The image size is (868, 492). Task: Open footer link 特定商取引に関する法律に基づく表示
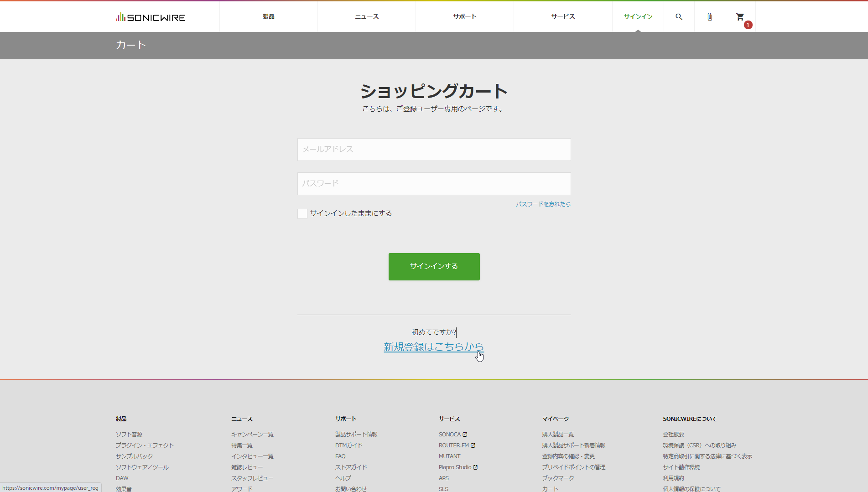point(707,456)
